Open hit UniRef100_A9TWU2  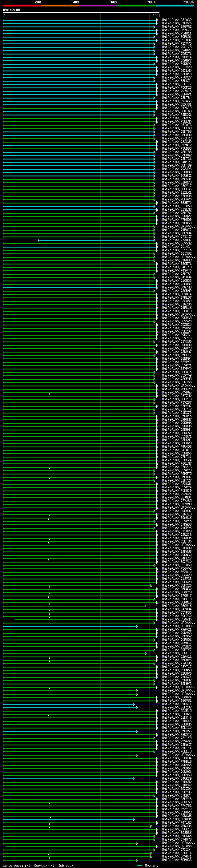[177, 40]
